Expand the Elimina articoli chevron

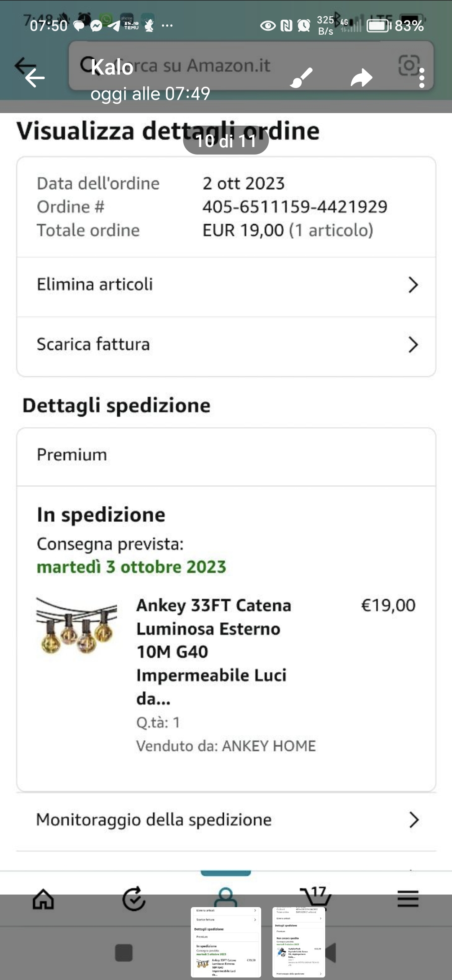(413, 285)
